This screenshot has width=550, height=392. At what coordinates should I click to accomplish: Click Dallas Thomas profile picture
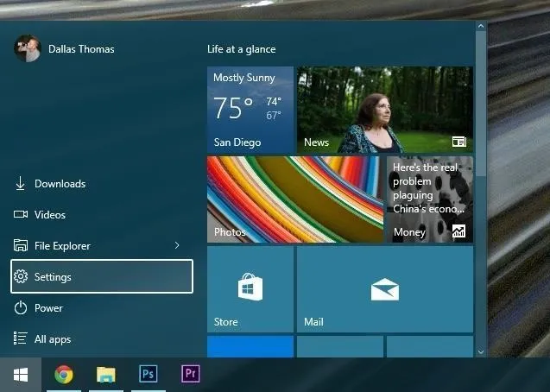(x=28, y=48)
